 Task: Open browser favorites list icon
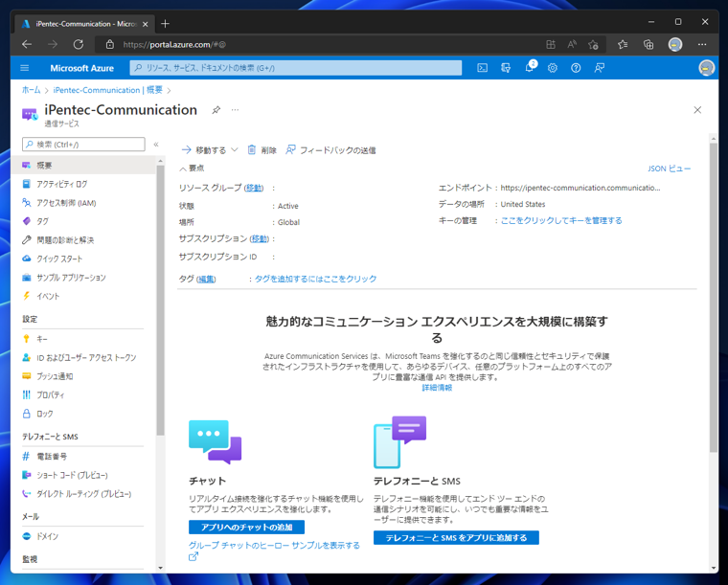[623, 45]
